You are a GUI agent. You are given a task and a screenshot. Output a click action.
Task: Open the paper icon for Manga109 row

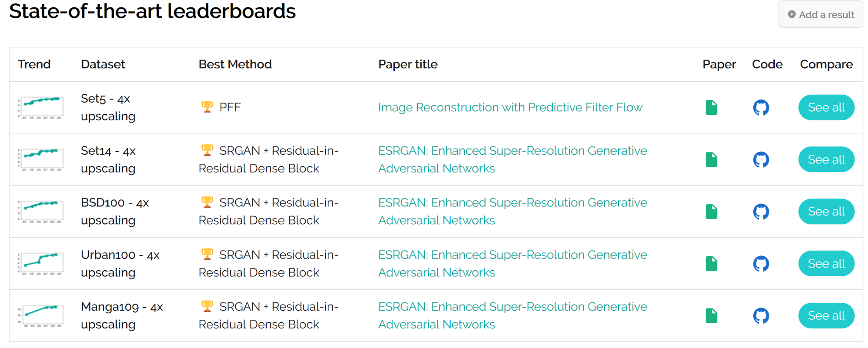[x=711, y=316]
